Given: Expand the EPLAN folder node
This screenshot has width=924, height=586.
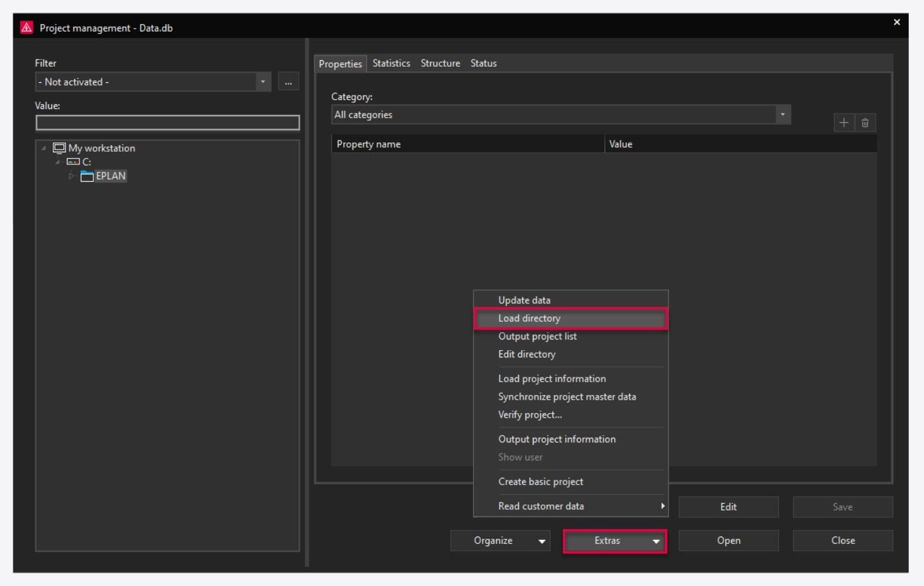Looking at the screenshot, I should point(70,175).
